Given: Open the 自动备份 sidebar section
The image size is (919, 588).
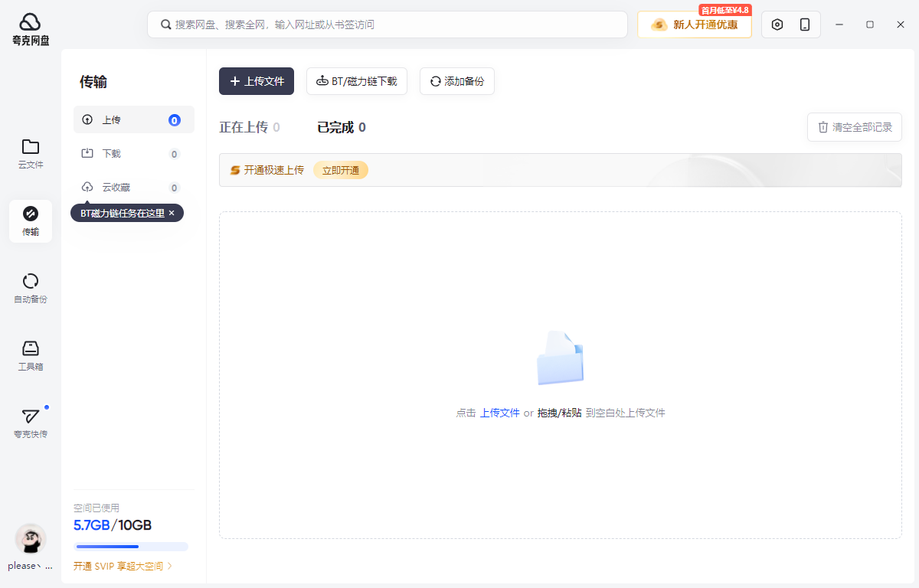Looking at the screenshot, I should click(31, 289).
